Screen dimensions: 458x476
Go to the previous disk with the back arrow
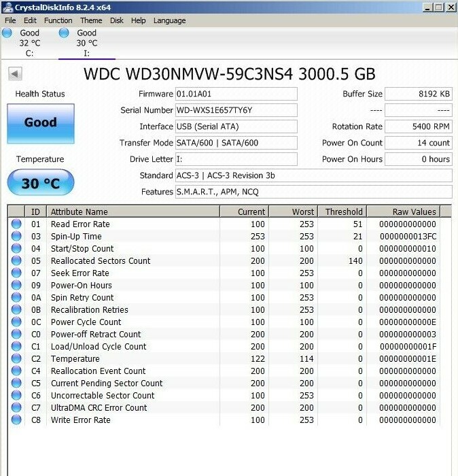[15, 73]
